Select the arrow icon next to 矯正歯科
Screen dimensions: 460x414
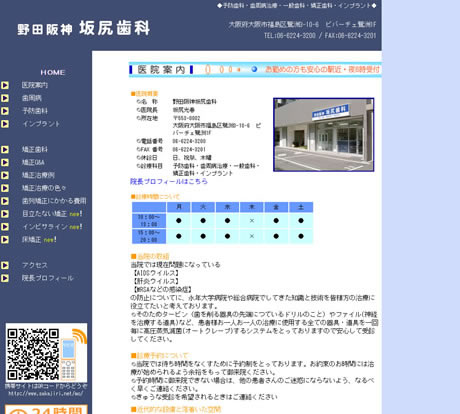tap(5, 150)
